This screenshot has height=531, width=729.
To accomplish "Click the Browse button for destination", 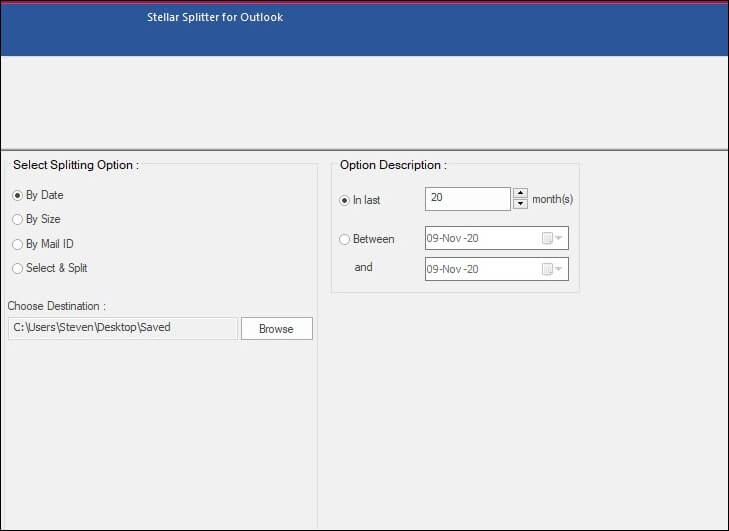I will tap(277, 329).
